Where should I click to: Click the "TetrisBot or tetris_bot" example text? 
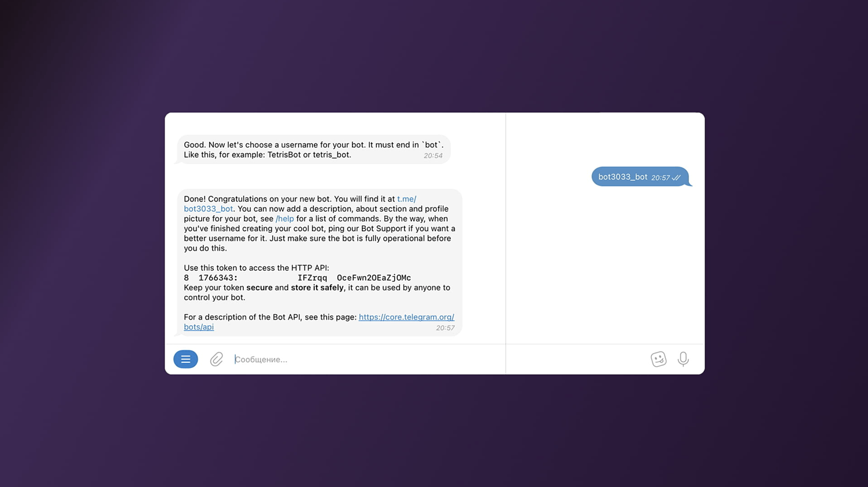pyautogui.click(x=309, y=155)
